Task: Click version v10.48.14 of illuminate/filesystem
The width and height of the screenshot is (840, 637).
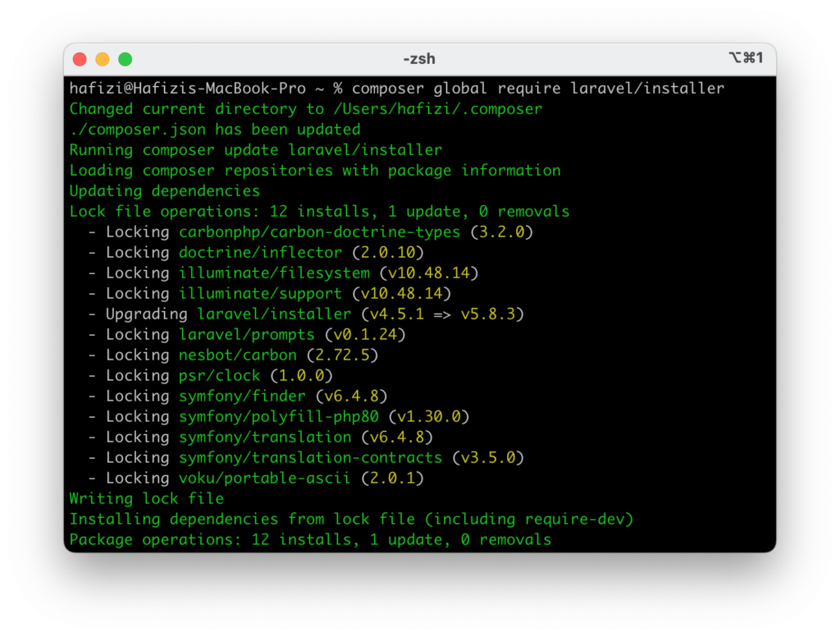Action: point(429,273)
